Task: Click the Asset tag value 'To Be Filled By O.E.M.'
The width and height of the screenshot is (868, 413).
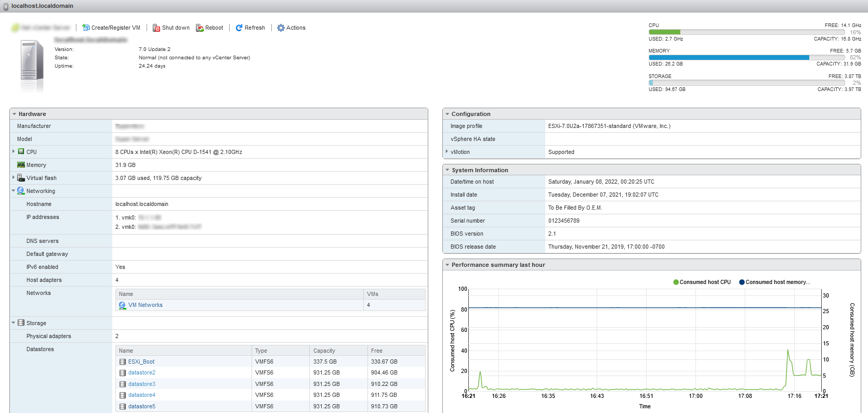Action: coord(575,208)
